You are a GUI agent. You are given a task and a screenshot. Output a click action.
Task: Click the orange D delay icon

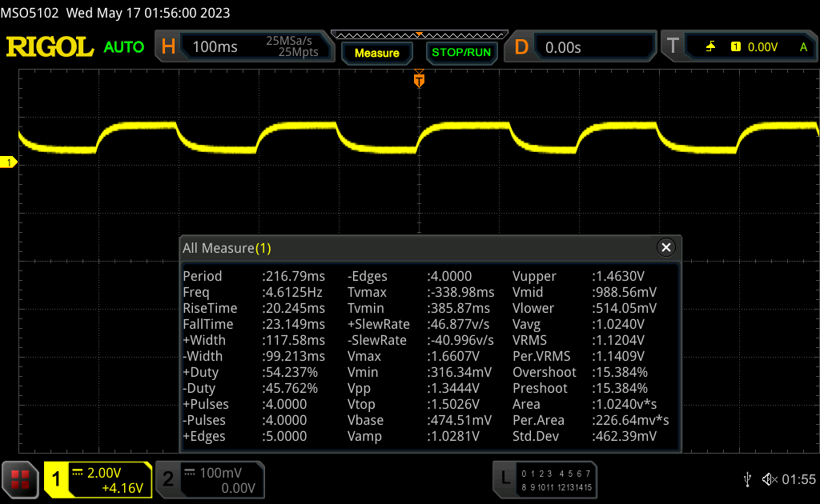[x=521, y=47]
